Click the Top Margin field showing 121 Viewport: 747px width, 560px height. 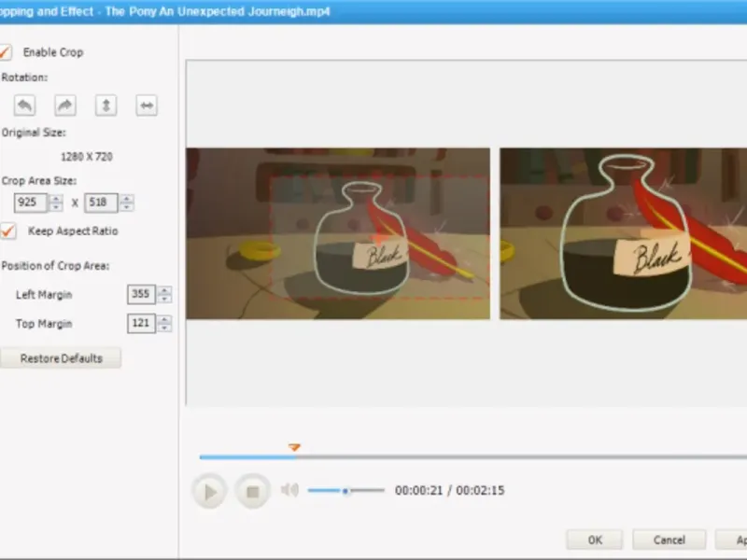[x=142, y=323]
